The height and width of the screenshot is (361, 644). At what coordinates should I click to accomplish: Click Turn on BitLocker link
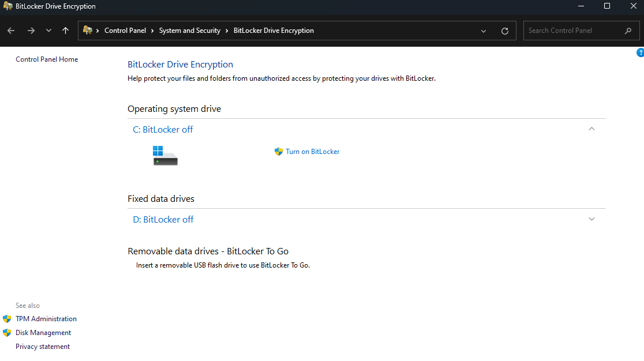313,152
